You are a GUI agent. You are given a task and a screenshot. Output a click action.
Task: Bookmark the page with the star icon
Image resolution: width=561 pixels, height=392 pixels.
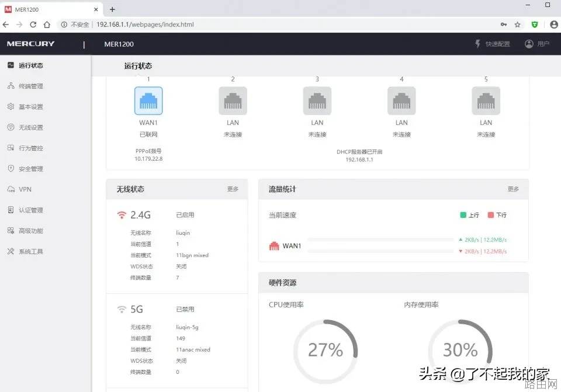[517, 25]
